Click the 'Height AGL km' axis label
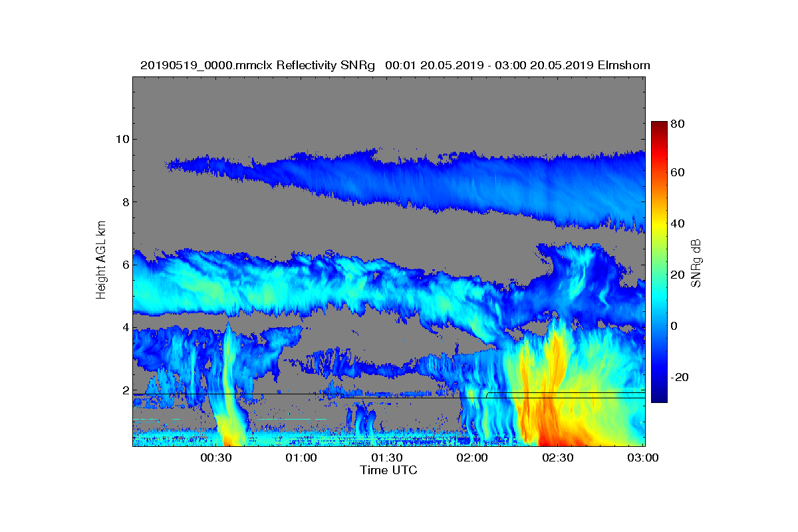The height and width of the screenshot is (532, 798). [x=101, y=260]
